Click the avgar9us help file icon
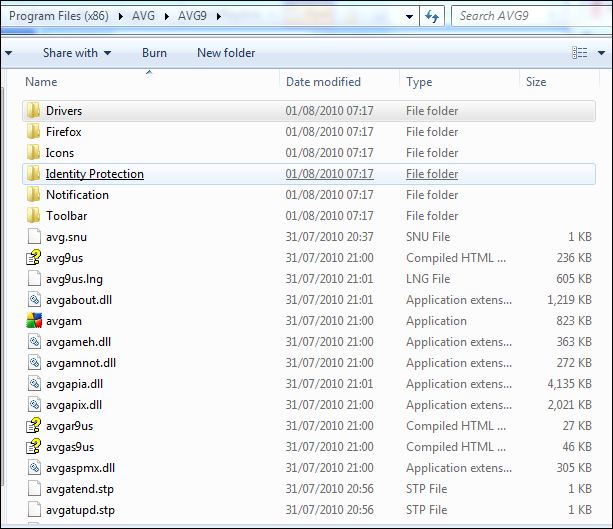613x529 pixels. click(x=34, y=426)
